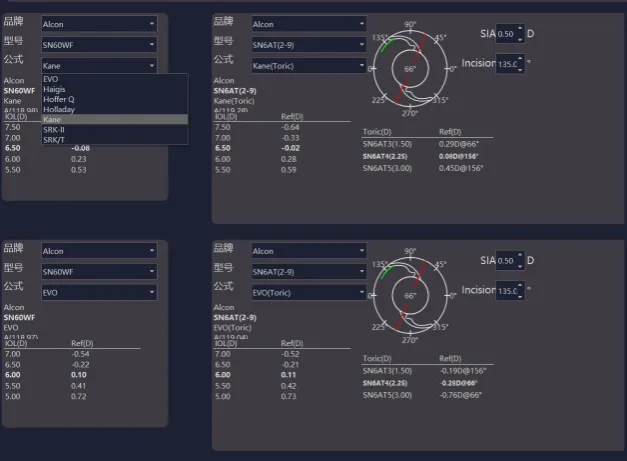The image size is (627, 461).
Task: Pick Hoffer Q from the formula list
Action: [x=58, y=99]
